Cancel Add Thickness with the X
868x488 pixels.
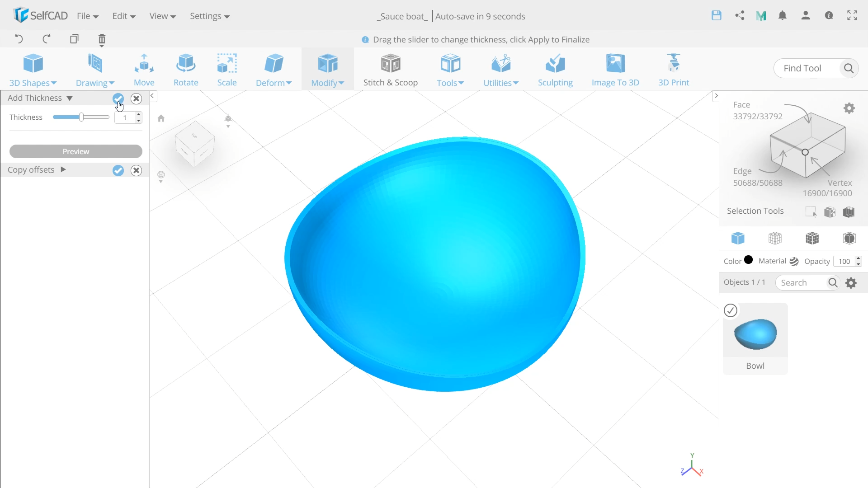[136, 99]
